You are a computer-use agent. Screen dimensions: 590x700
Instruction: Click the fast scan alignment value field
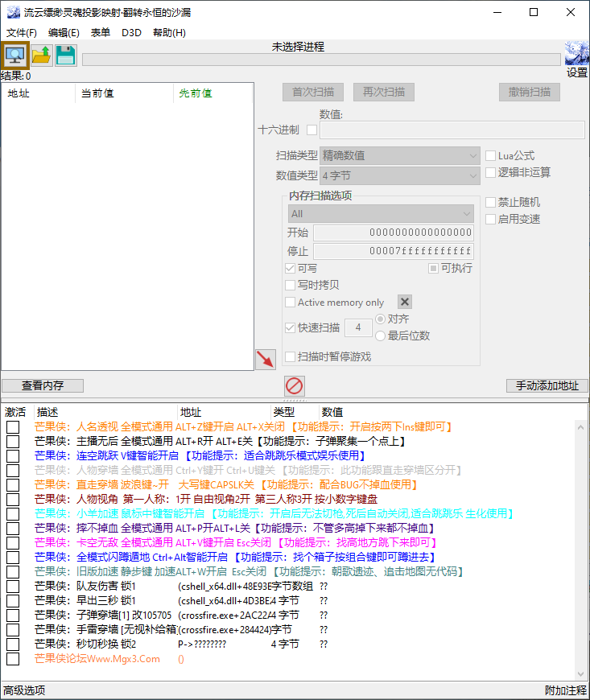click(x=359, y=327)
